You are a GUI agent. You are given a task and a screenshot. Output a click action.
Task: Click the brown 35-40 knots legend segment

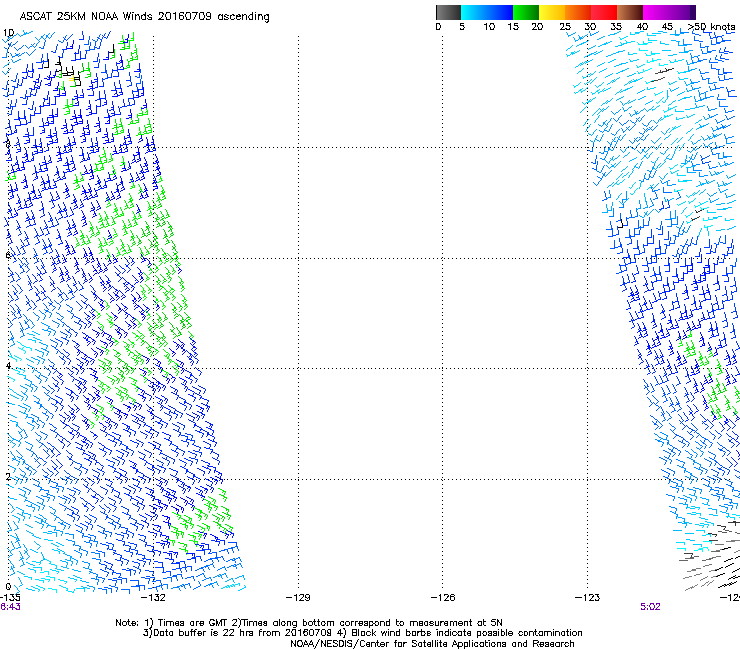[x=630, y=12]
